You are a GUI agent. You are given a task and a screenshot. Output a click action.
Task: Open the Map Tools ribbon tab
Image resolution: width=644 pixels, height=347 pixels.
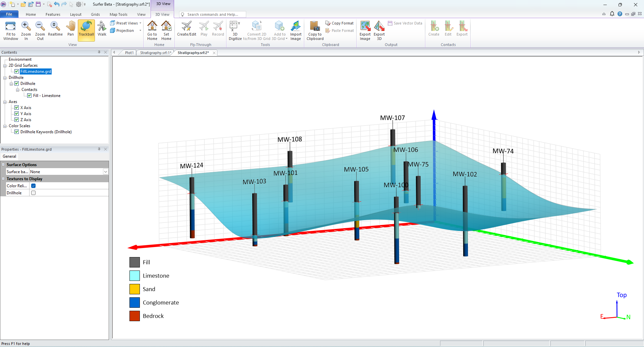click(118, 14)
